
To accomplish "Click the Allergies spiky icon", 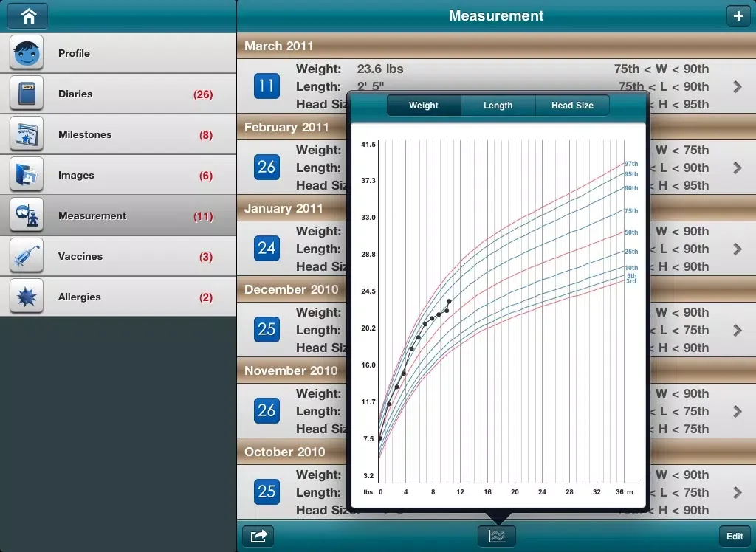I will tap(27, 296).
